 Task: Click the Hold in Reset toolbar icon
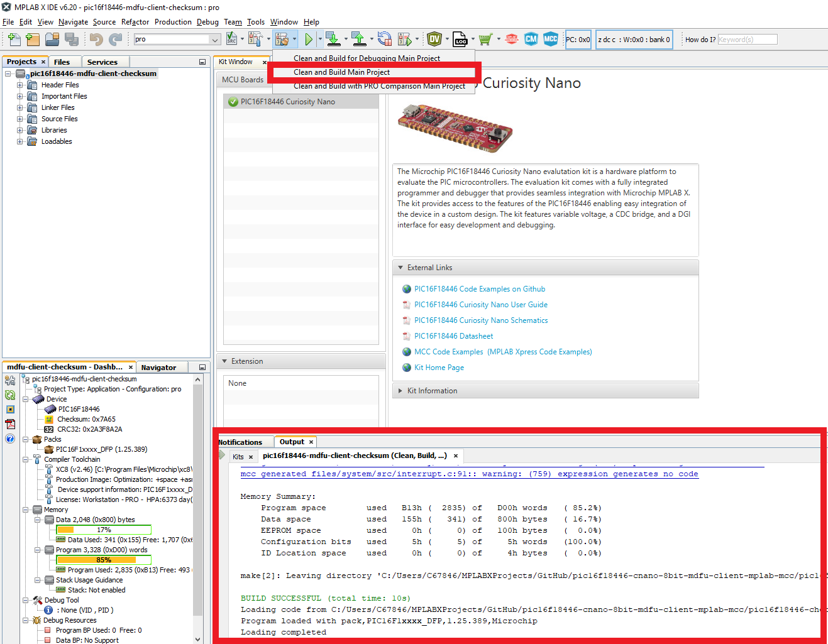[x=384, y=39]
